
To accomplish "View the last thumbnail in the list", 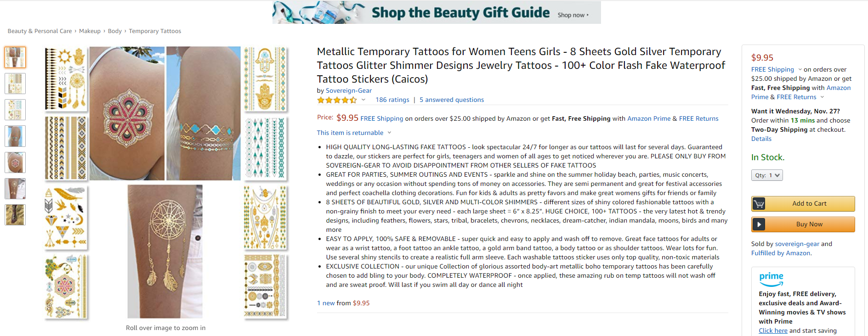I will 15,215.
